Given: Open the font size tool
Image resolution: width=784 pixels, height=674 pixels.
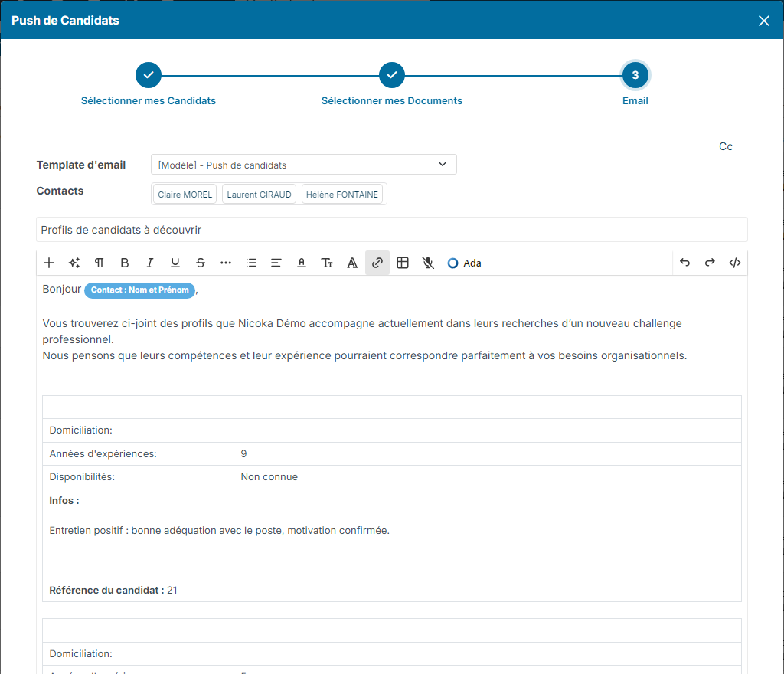Looking at the screenshot, I should click(327, 263).
